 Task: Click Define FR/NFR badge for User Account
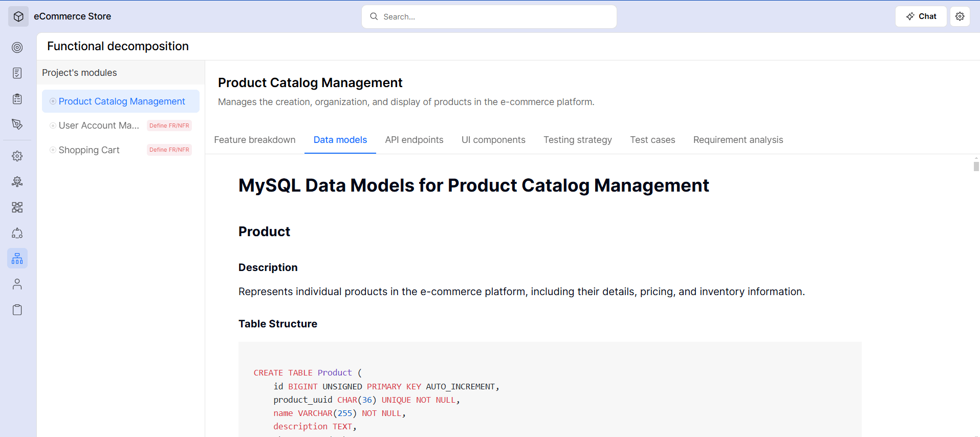click(169, 126)
